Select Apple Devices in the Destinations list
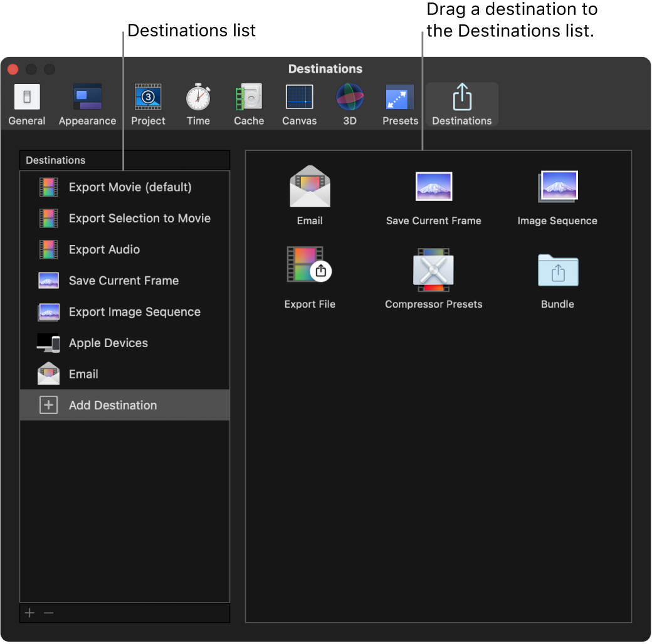The width and height of the screenshot is (652, 644). (108, 343)
